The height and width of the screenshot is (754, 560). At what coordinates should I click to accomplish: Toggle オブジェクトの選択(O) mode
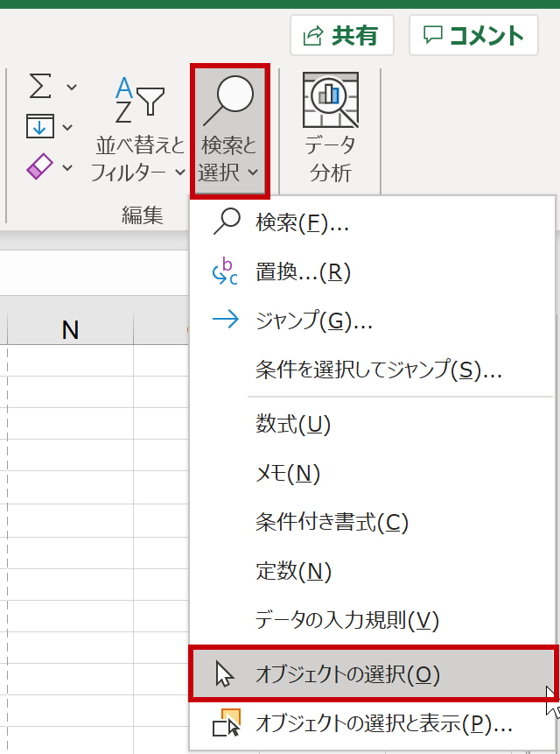(x=346, y=673)
